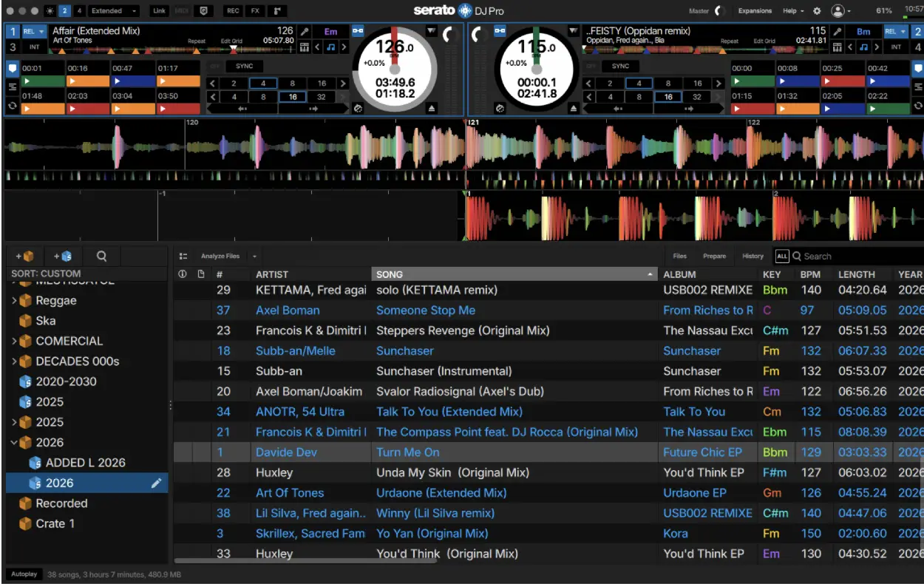Open the Prepare panel tab
The width and height of the screenshot is (924, 584).
[714, 257]
